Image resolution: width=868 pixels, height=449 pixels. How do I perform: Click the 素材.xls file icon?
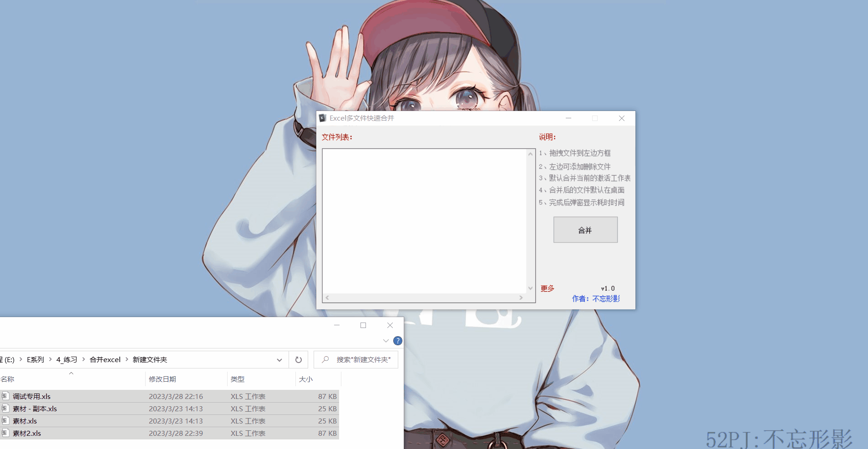tap(5, 420)
